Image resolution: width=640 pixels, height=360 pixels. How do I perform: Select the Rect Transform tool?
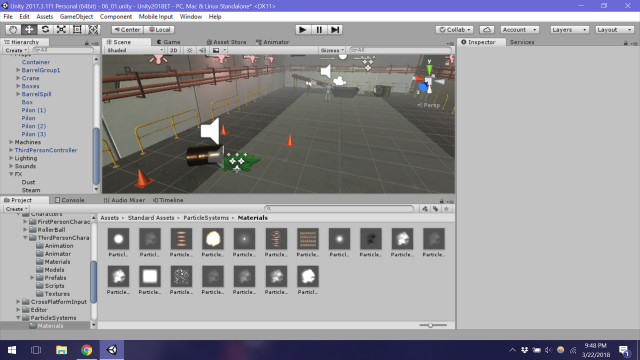77,29
